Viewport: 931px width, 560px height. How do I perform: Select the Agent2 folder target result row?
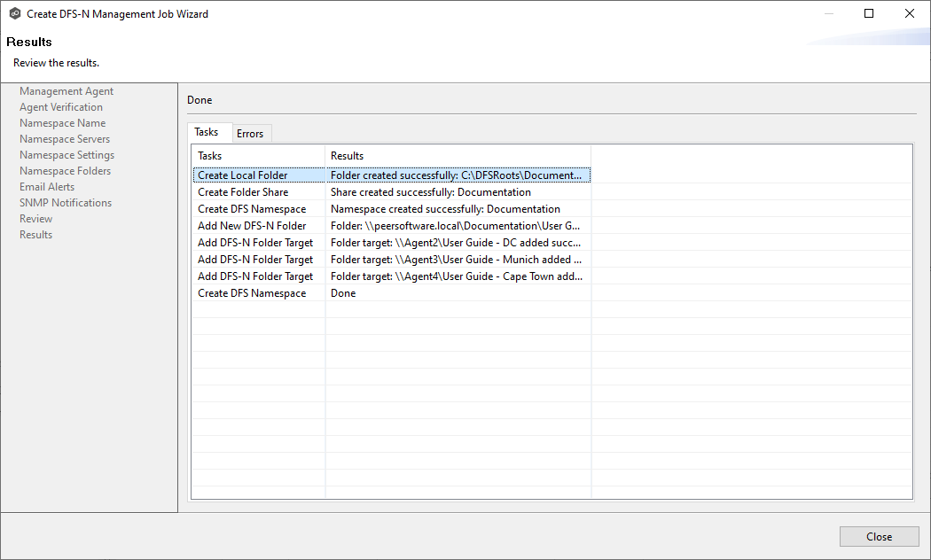tap(456, 243)
